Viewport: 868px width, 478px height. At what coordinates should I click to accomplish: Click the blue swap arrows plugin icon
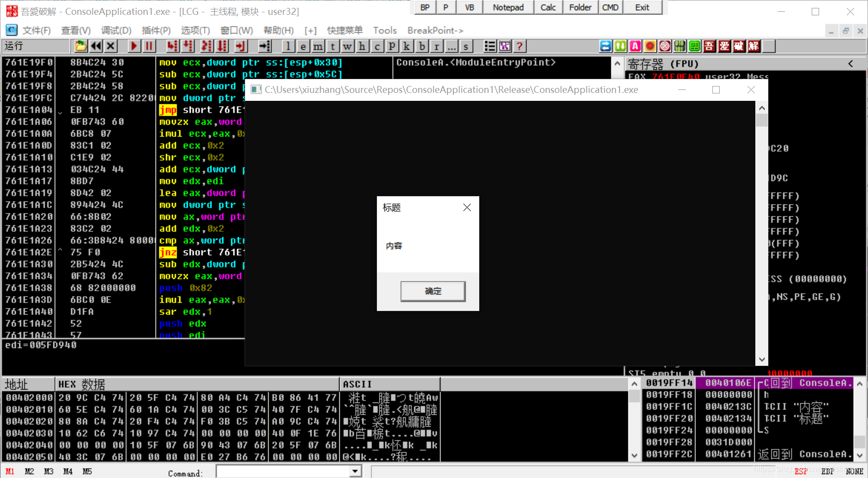pos(606,46)
